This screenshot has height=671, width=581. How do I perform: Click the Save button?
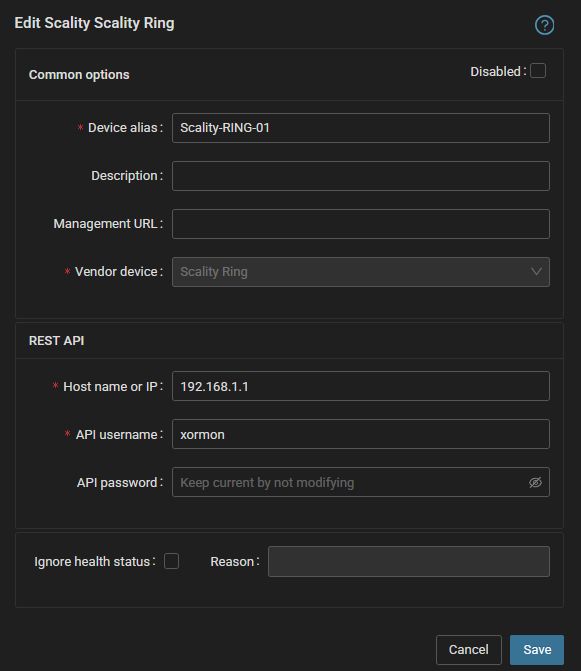537,650
